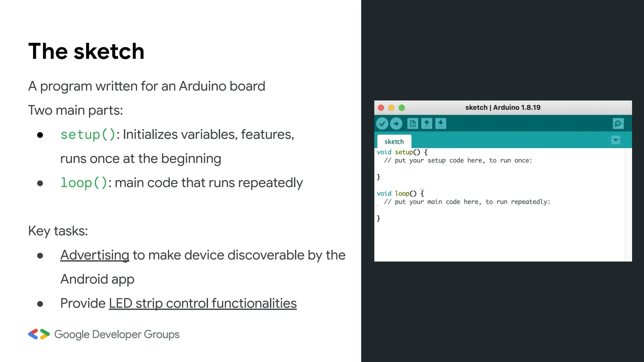Click the Verify checkmark button in Arduino toolbar
644x362 pixels.
(382, 123)
